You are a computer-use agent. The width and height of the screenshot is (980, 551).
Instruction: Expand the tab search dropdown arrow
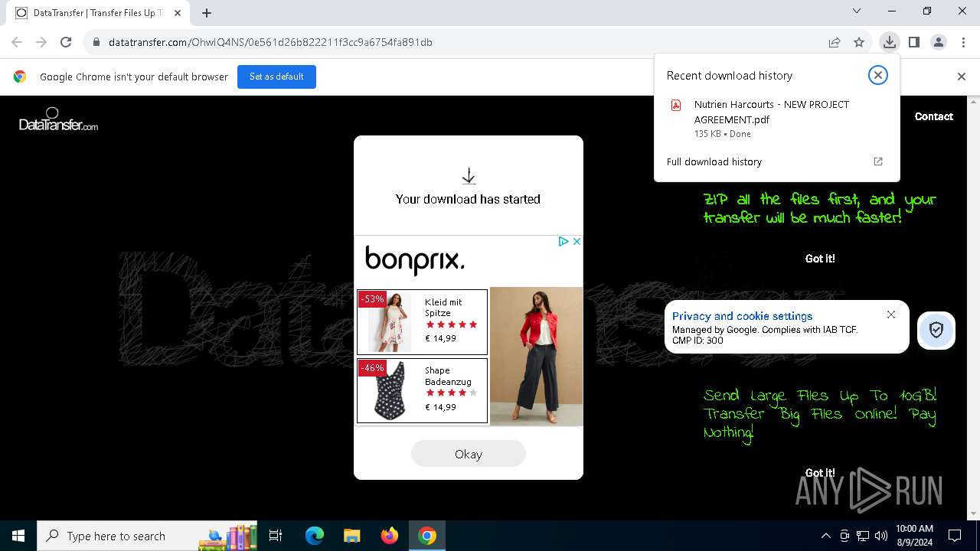[857, 11]
